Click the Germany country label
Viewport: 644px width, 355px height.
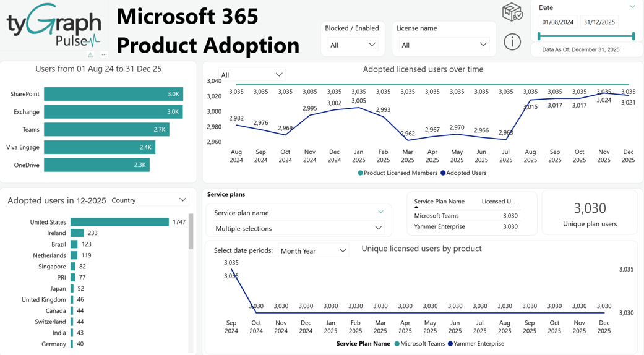tap(53, 344)
